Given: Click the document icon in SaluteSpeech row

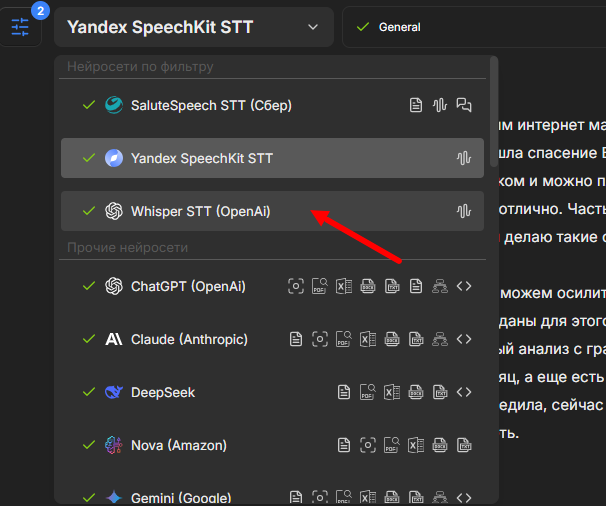Looking at the screenshot, I should 416,105.
